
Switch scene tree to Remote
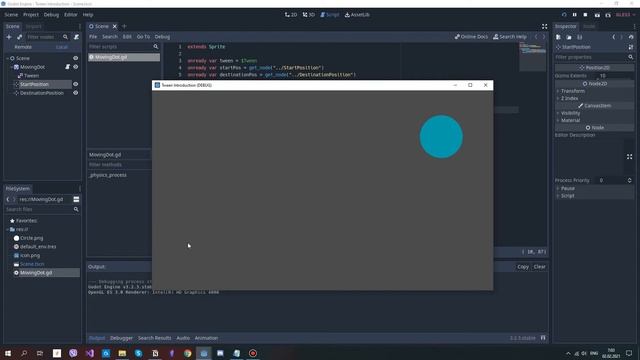[x=23, y=47]
